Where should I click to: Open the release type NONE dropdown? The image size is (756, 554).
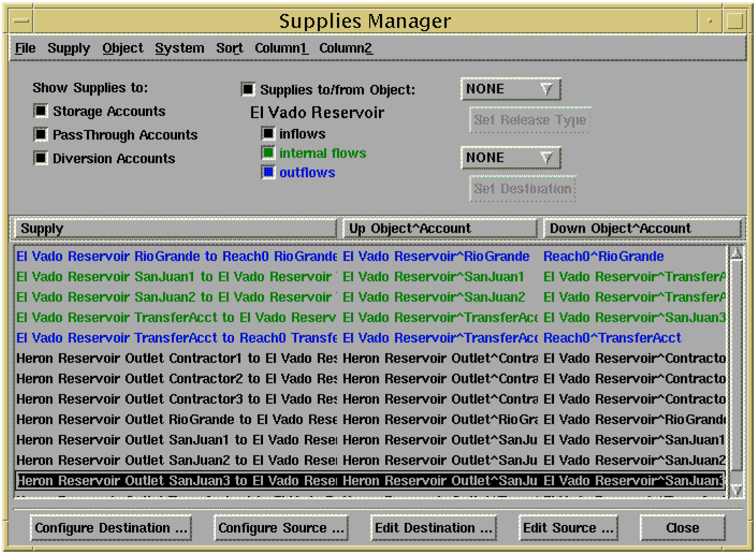[x=510, y=89]
